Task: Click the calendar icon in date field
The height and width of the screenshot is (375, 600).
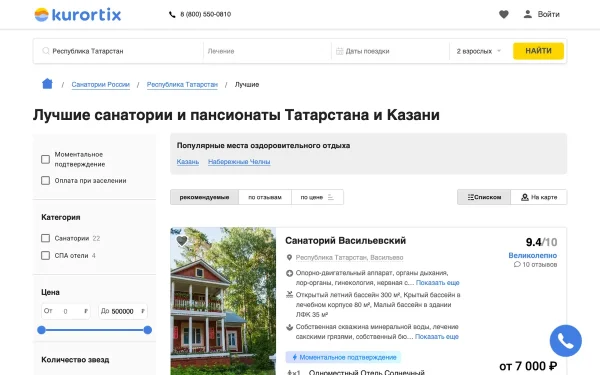Action: 339,51
